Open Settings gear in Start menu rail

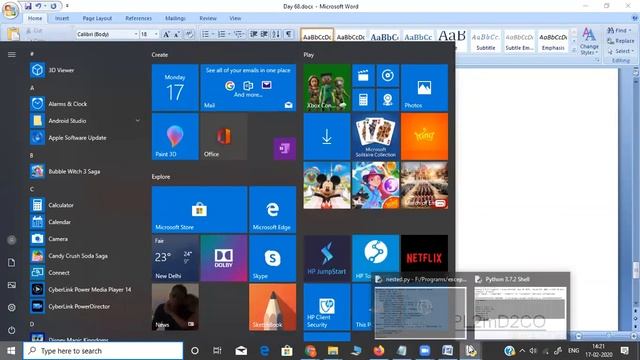11,307
